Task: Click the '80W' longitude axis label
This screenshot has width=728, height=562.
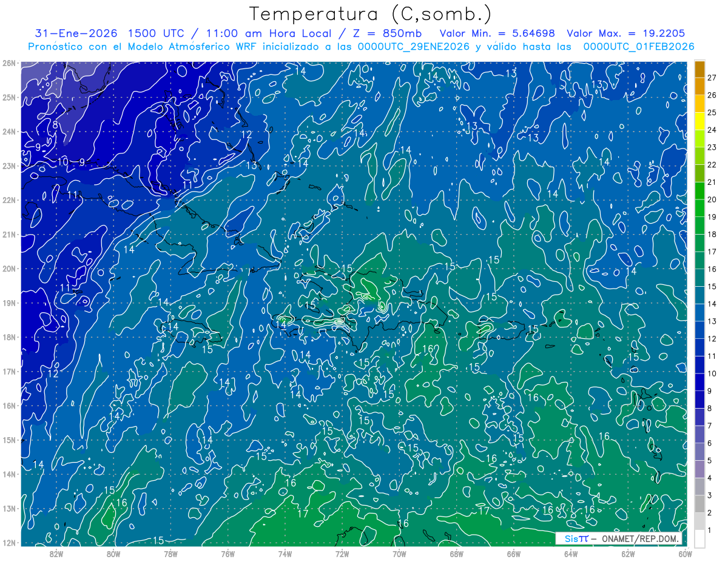Action: (113, 554)
